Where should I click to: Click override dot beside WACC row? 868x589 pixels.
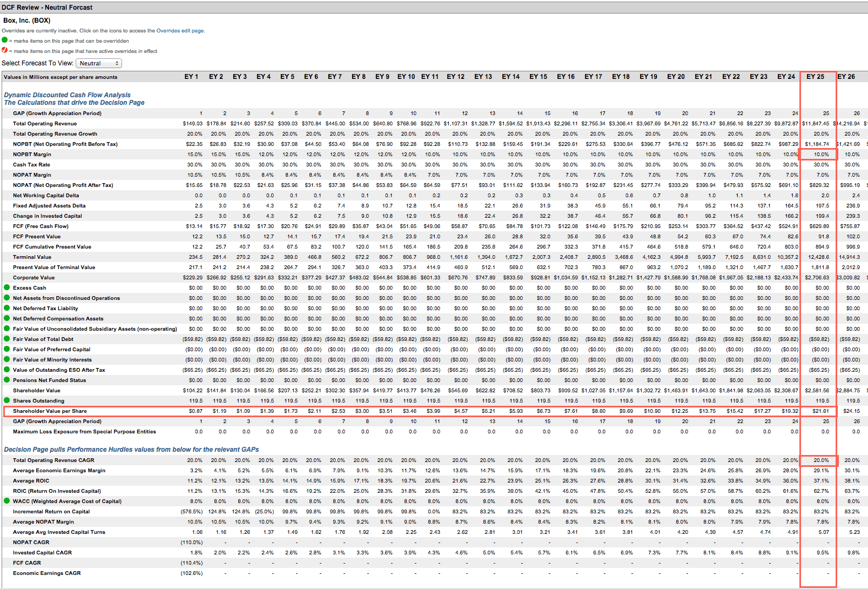(x=7, y=501)
